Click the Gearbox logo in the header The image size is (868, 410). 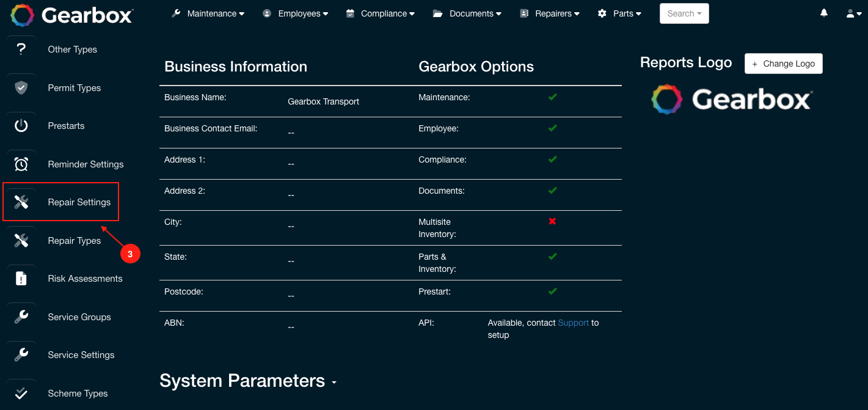71,15
